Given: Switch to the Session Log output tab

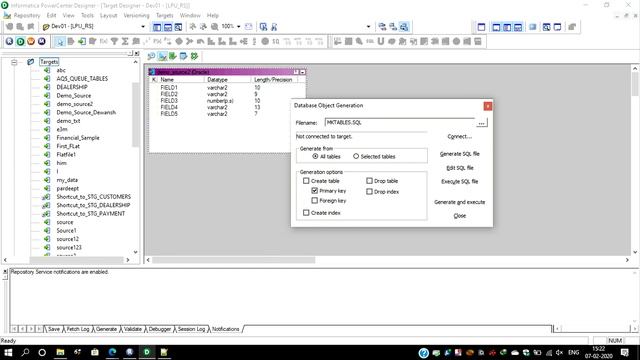Looking at the screenshot, I should (191, 329).
